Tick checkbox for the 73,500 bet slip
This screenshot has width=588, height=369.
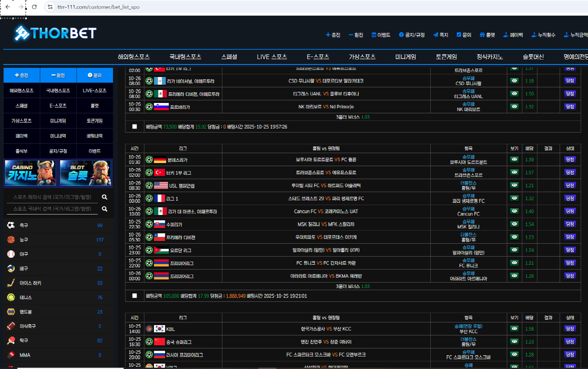[x=135, y=127]
